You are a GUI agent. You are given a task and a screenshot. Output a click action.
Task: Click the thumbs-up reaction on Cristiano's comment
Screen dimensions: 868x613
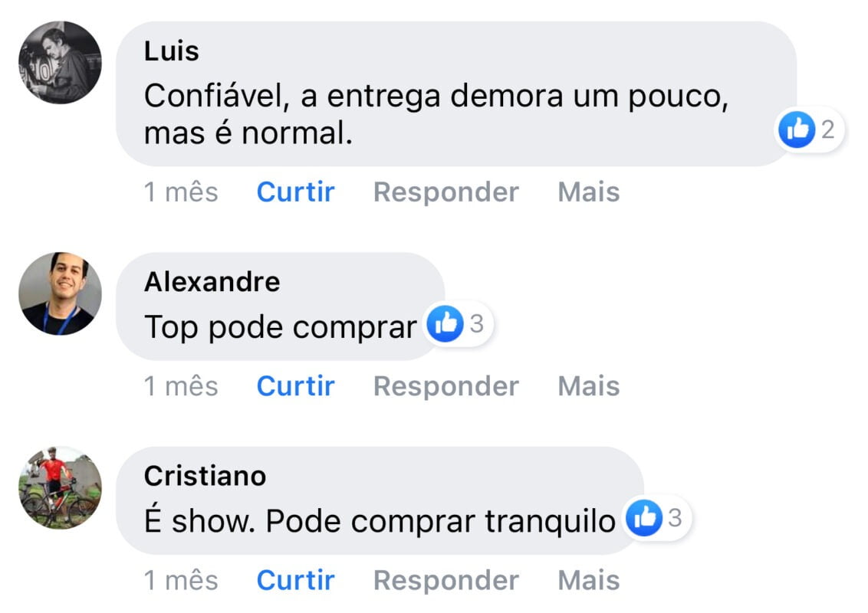(643, 519)
